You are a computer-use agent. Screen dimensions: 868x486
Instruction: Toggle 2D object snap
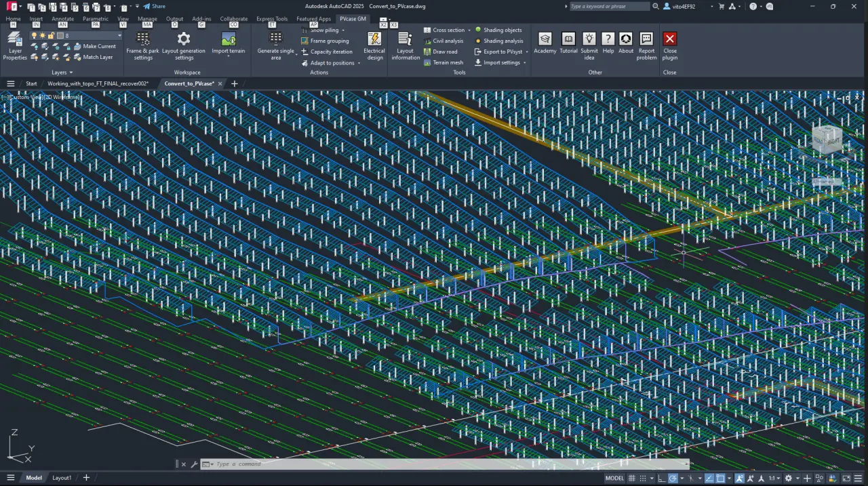(x=720, y=478)
